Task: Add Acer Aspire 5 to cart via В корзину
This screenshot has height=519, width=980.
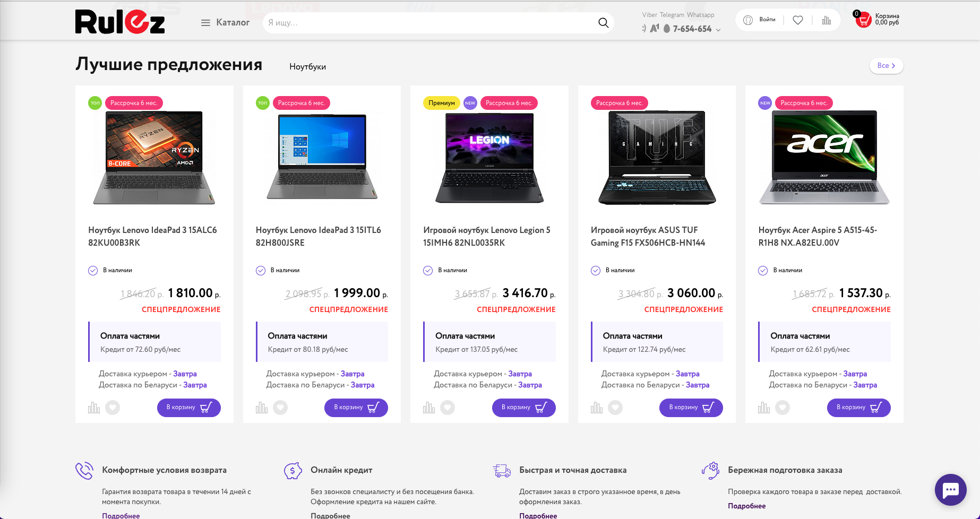Action: (x=858, y=408)
